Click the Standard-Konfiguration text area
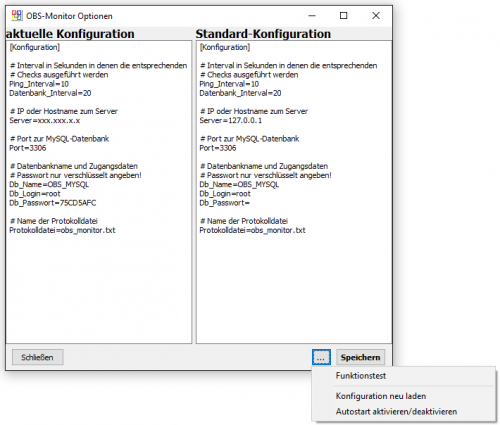The width and height of the screenshot is (500, 425). point(294,192)
